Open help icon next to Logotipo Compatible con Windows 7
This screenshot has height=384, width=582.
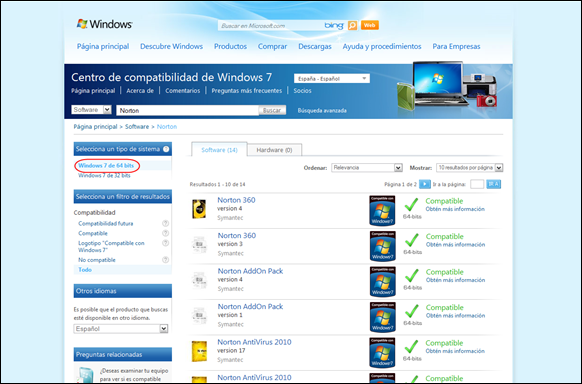[x=166, y=243]
